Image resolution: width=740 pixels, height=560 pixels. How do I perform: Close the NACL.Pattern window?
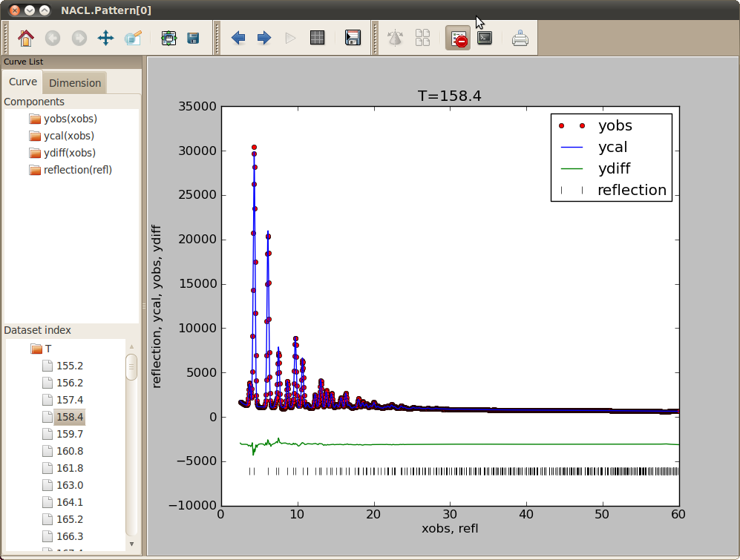coord(15,10)
